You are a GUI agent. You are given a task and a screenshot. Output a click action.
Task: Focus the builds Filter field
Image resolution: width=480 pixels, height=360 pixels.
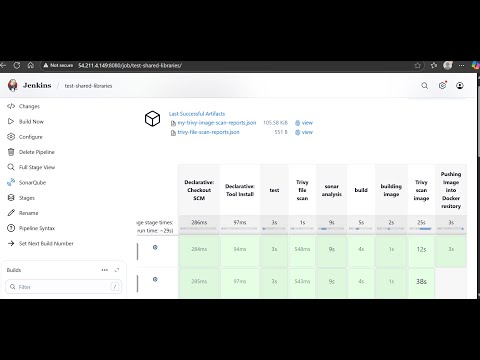click(x=64, y=287)
